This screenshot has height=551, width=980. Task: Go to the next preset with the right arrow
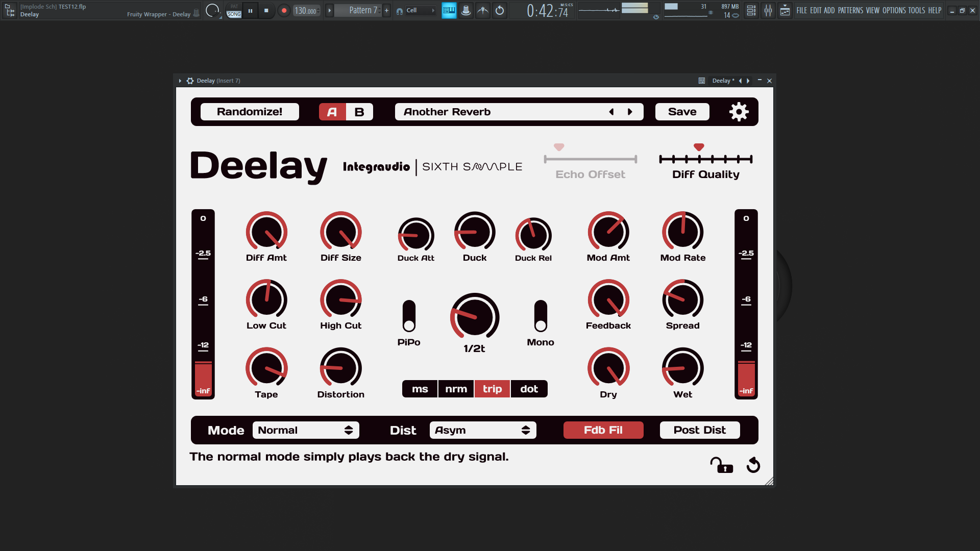630,112
